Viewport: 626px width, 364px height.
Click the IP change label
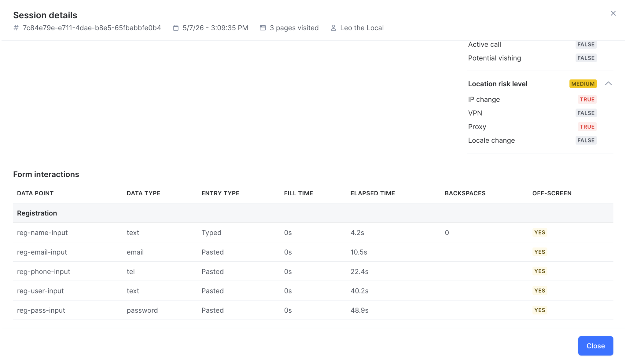[x=484, y=99]
